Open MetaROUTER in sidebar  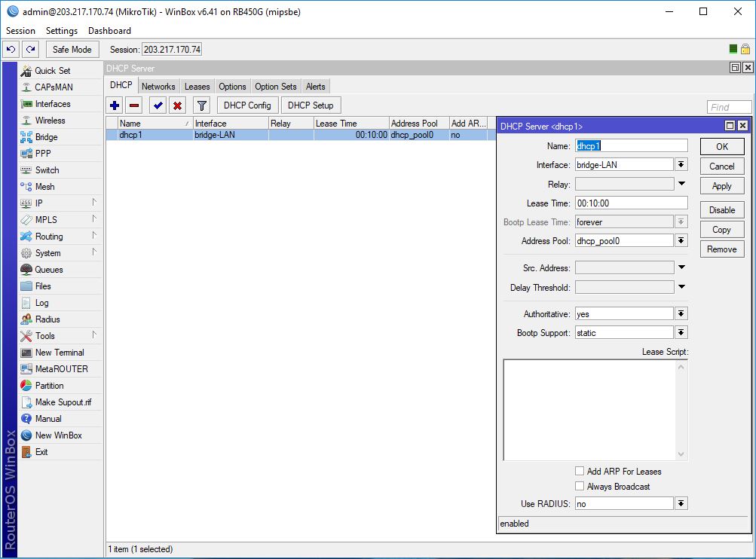point(61,368)
